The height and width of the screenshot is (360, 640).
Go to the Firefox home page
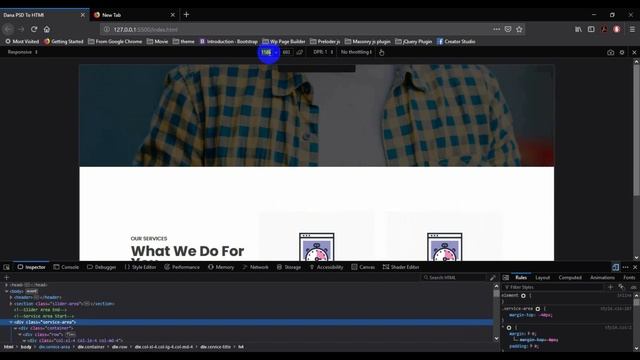47,29
